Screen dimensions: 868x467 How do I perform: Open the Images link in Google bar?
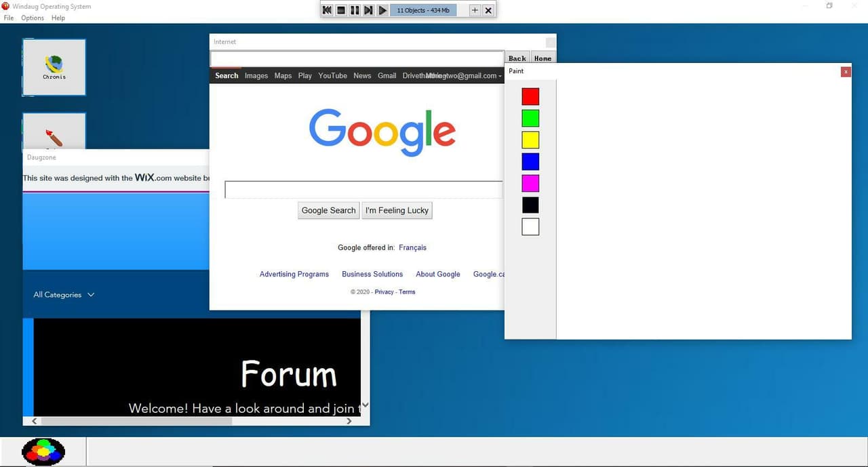(x=256, y=76)
